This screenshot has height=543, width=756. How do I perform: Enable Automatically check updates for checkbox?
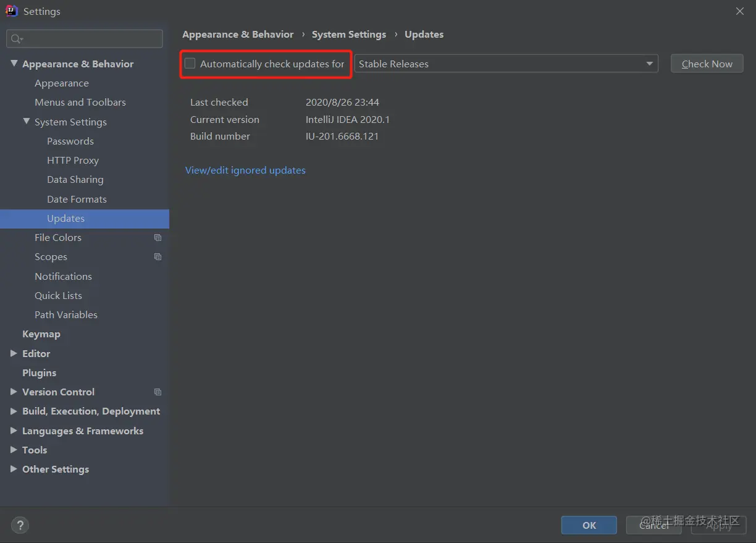[x=190, y=64]
